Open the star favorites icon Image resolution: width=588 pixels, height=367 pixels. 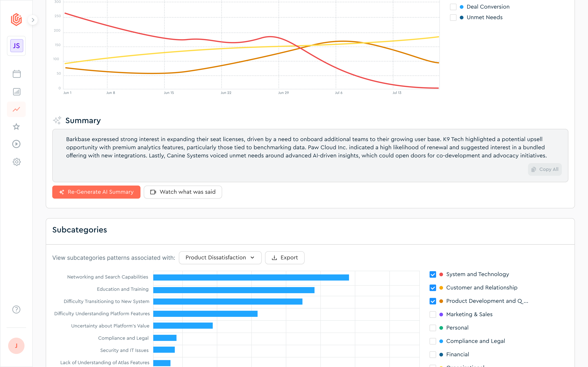[x=16, y=126]
